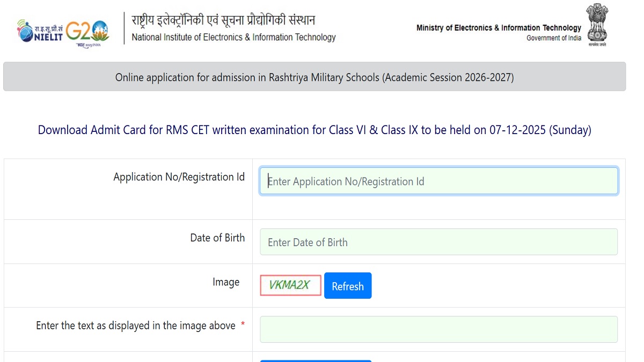Select the Application No/Registration Id input field
The image size is (644, 362).
click(x=438, y=181)
